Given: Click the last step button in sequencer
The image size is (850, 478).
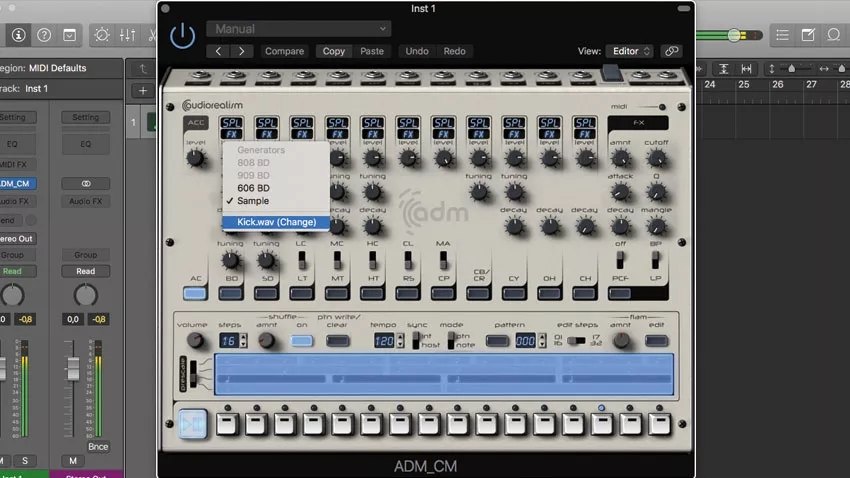Looking at the screenshot, I should (x=659, y=424).
